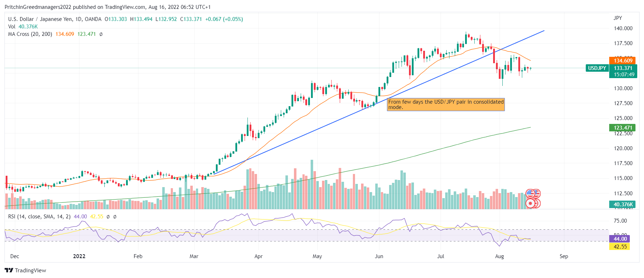Click the 120.000 price level on axis
644x278 pixels.
pos(623,148)
